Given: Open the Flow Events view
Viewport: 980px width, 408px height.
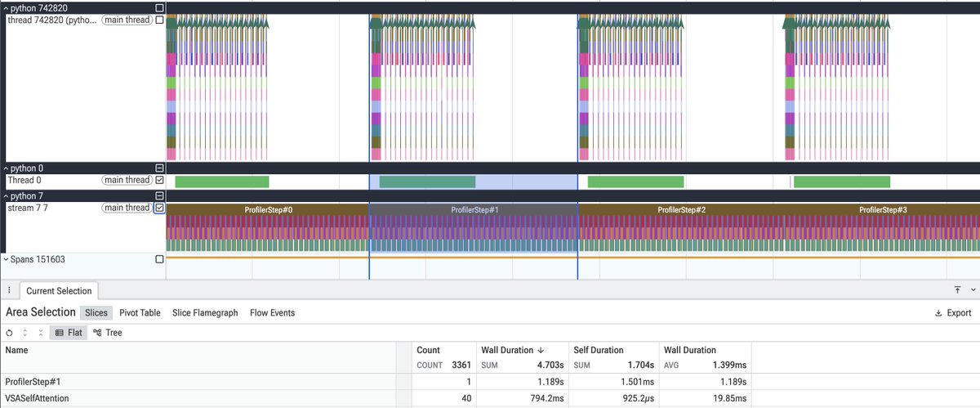Looking at the screenshot, I should click(x=272, y=312).
